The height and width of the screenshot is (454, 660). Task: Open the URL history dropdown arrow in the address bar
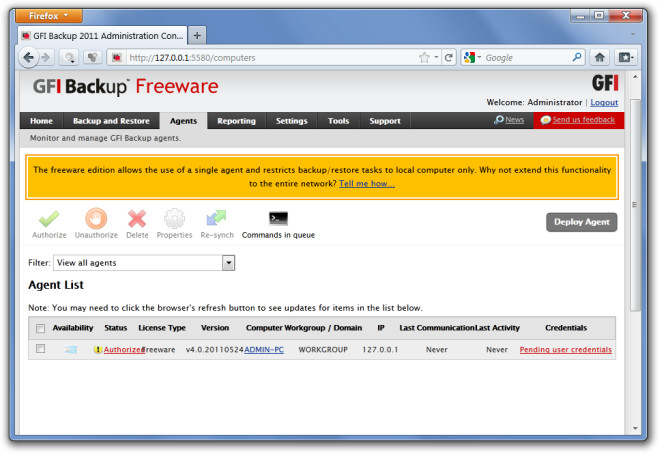tap(436, 57)
